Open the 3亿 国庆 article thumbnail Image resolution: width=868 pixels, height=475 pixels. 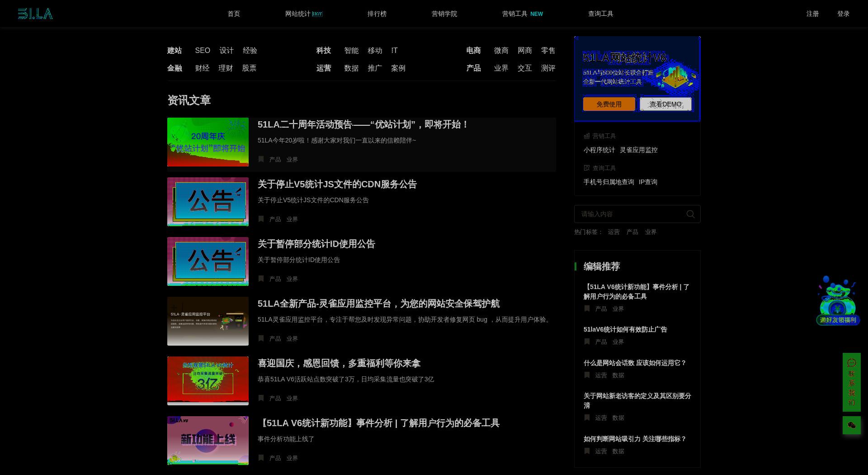pyautogui.click(x=208, y=381)
